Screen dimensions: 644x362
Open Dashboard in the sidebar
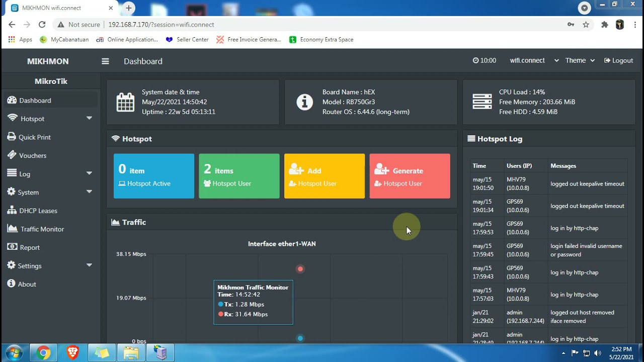pyautogui.click(x=50, y=100)
